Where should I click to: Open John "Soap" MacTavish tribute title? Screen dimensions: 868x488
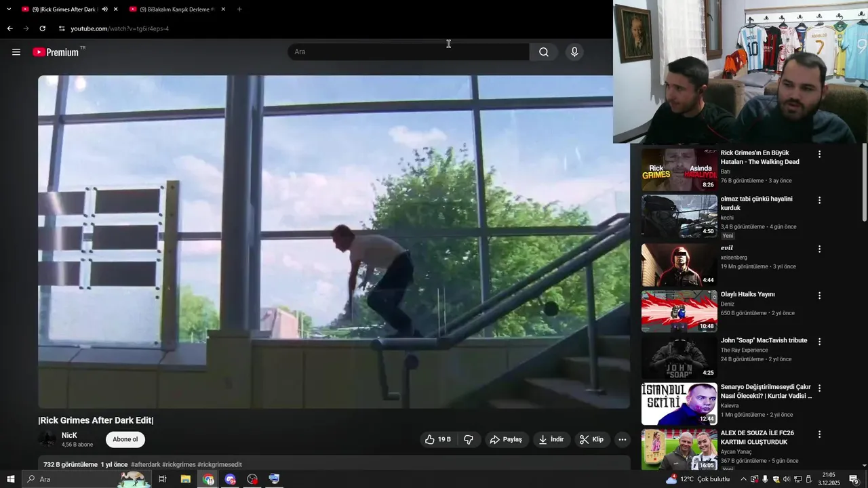tap(764, 340)
